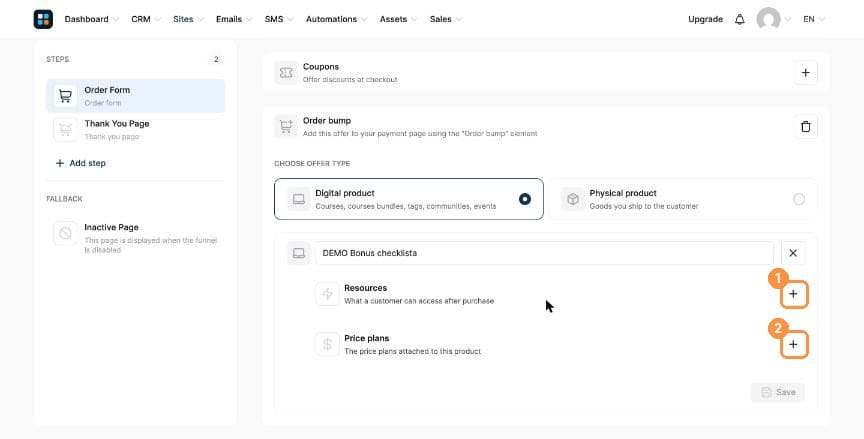The height and width of the screenshot is (439, 864).
Task: Click the Price plans label text
Action: (x=366, y=338)
